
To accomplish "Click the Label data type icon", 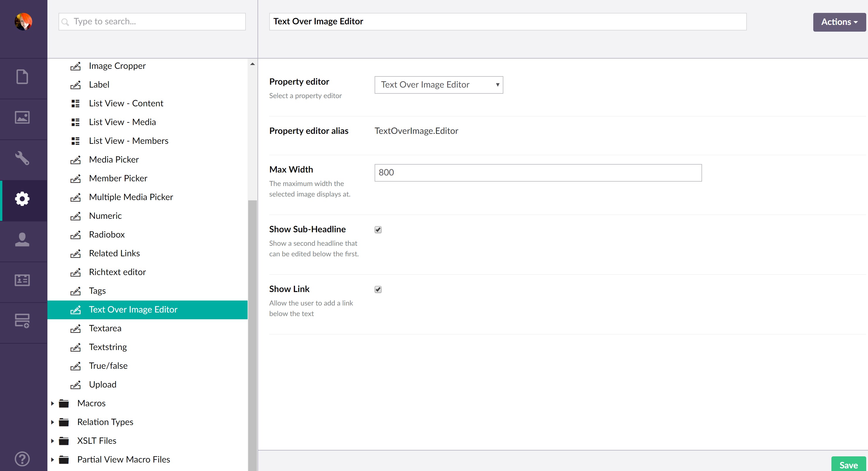I will point(76,85).
